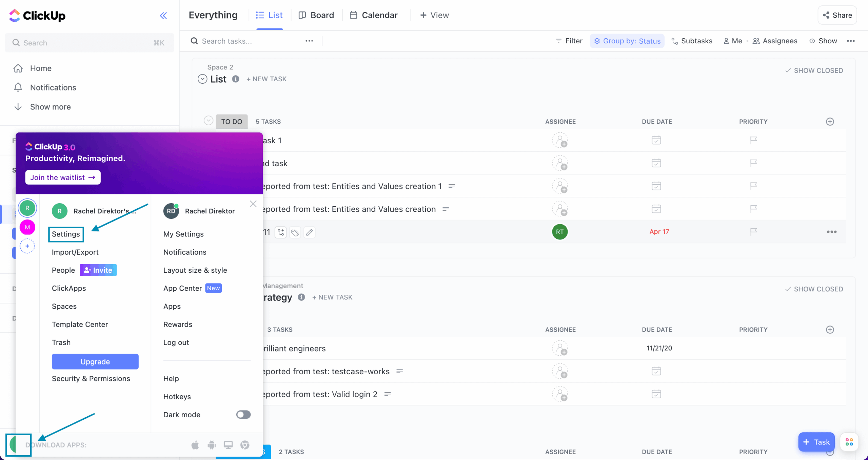
Task: Toggle the Me filter
Action: coord(733,41)
